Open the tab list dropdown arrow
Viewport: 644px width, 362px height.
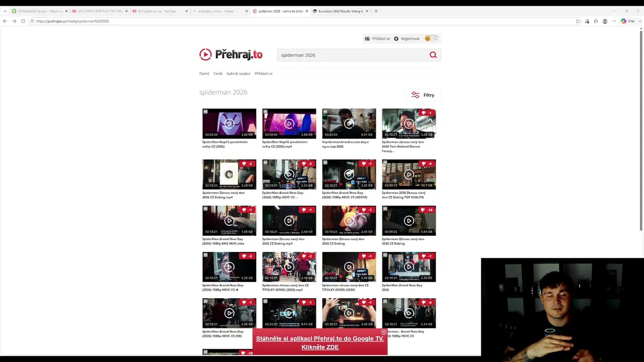[5, 11]
